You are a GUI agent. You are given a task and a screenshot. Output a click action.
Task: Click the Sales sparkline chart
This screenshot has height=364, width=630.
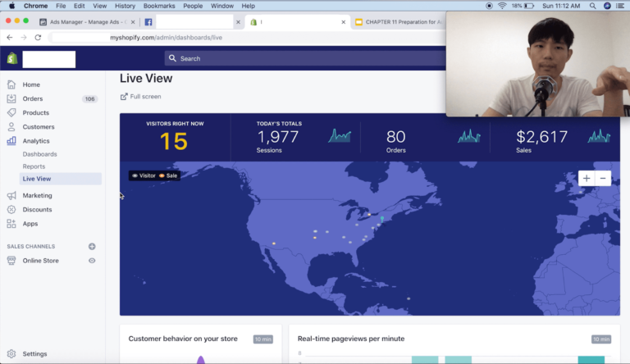[599, 136]
